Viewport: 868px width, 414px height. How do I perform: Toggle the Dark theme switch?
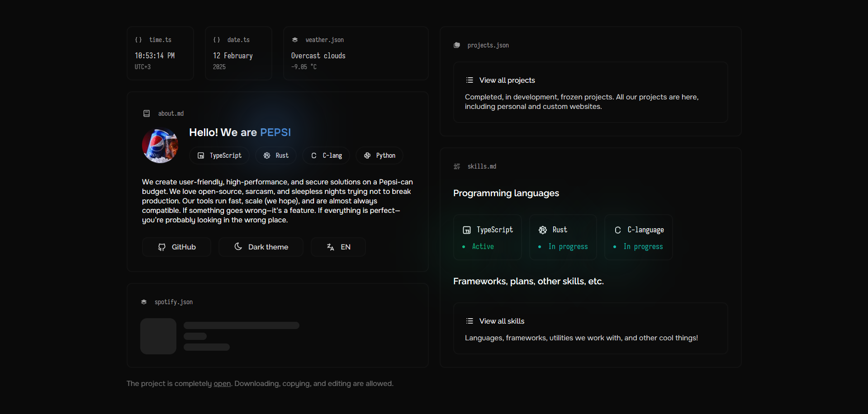pos(261,247)
